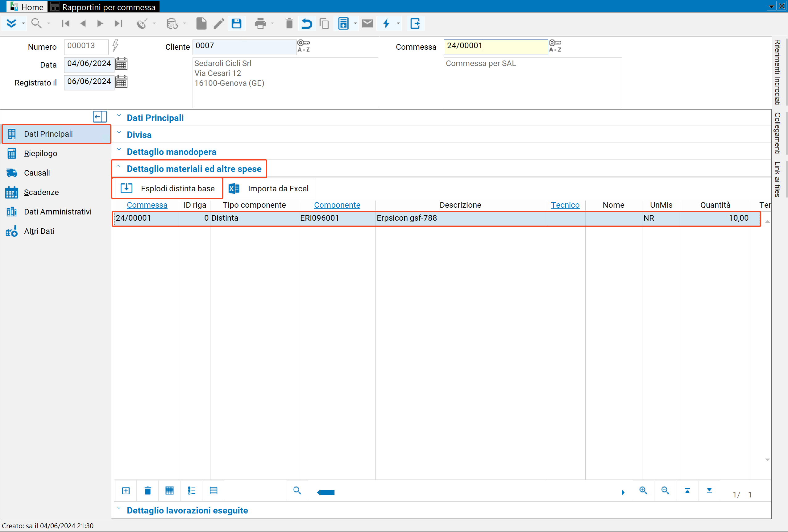This screenshot has width=788, height=532.
Task: Click the Cliente code input field
Action: [x=244, y=47]
